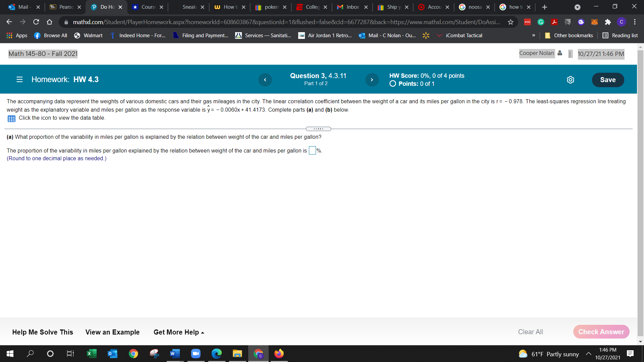Open Grammarly extension icon

point(541,22)
